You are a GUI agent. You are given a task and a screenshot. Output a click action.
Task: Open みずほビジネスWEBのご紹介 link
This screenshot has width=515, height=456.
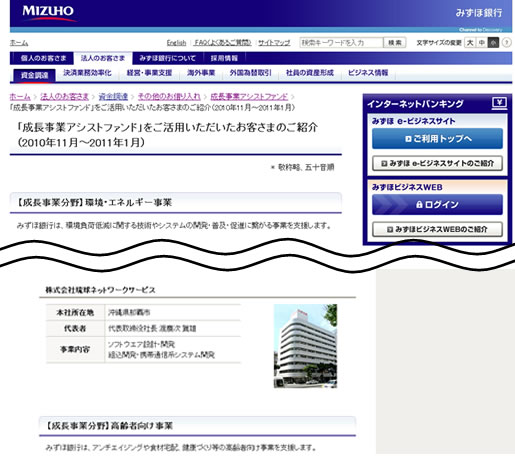coord(437,229)
